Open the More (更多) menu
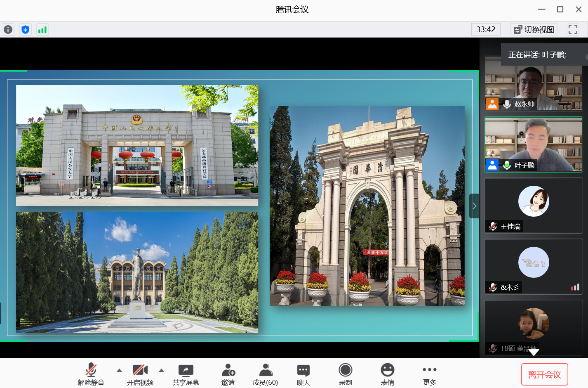This screenshot has height=388, width=588. pyautogui.click(x=429, y=375)
